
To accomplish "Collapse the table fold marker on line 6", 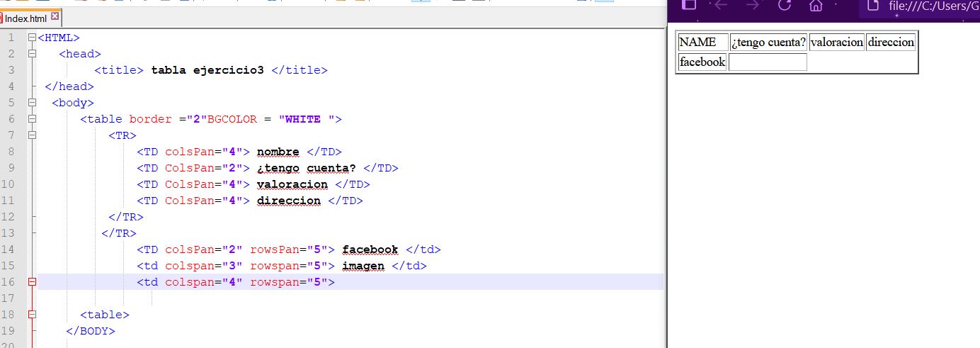I will [32, 119].
